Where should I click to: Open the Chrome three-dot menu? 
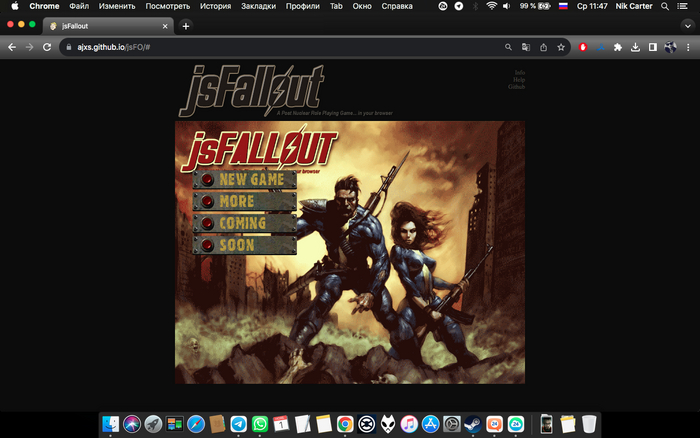[x=687, y=47]
